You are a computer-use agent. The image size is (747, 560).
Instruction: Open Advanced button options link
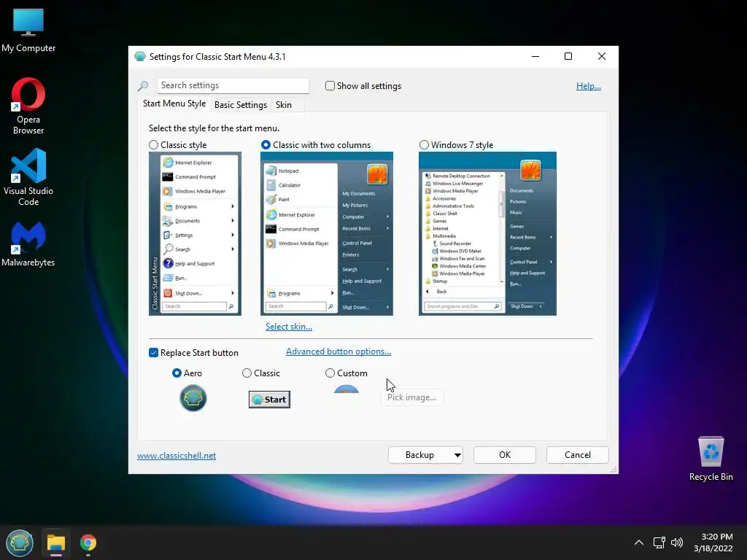[x=338, y=351]
